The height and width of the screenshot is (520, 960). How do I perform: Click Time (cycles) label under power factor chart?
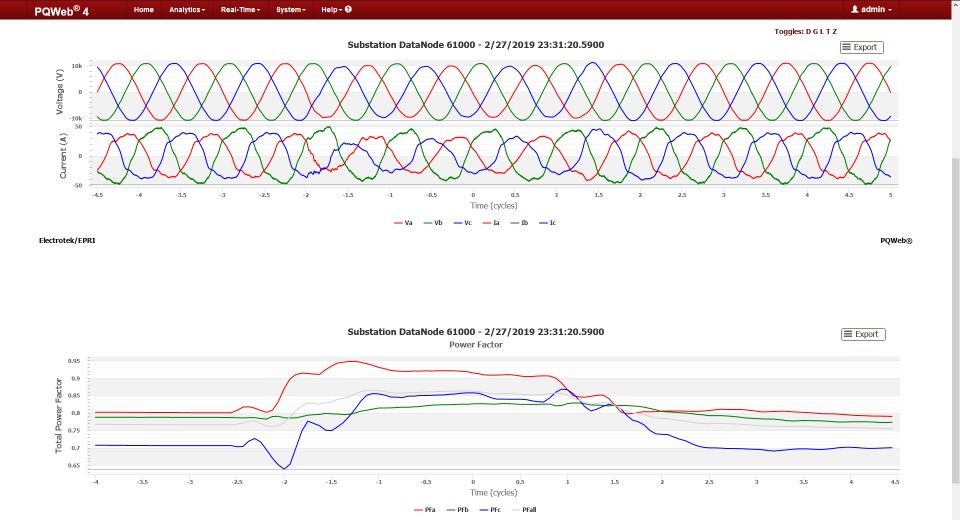pos(493,492)
